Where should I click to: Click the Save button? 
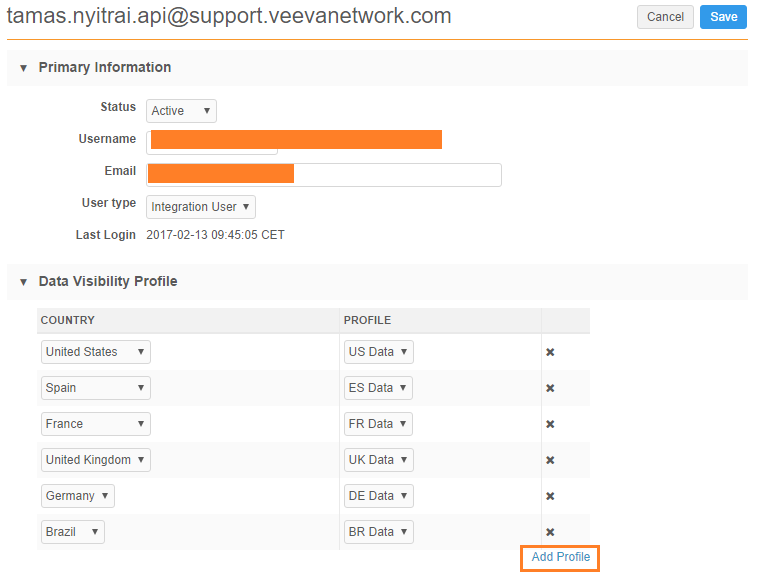[x=723, y=17]
